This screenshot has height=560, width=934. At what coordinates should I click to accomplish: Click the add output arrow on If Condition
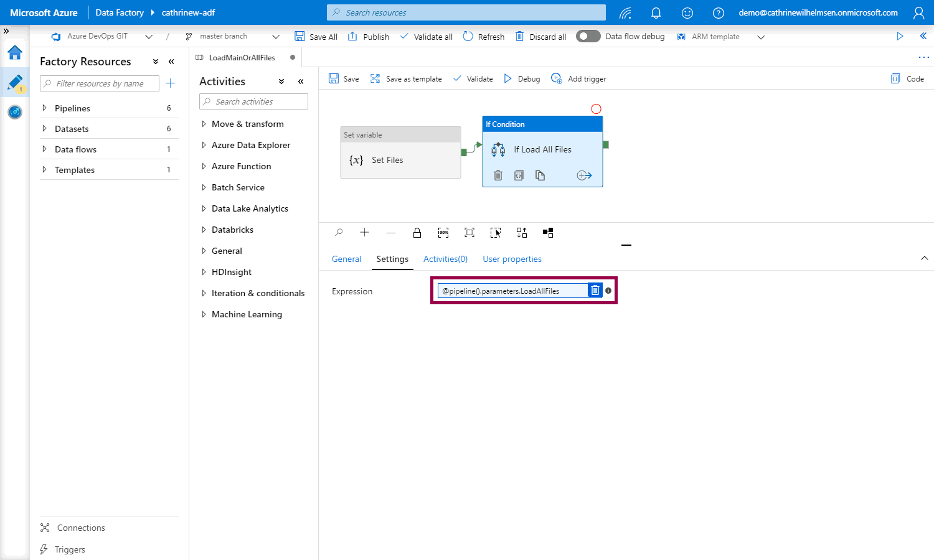pos(584,175)
